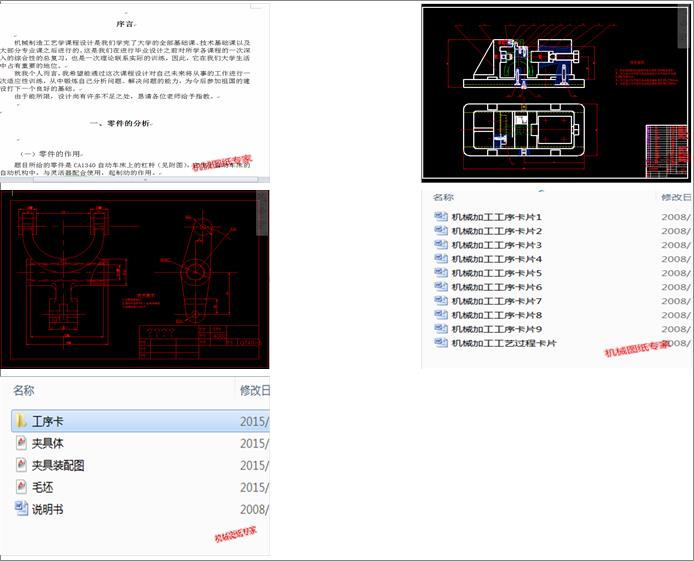Sort by 名称 column in process card list
The height and width of the screenshot is (561, 694).
click(443, 197)
